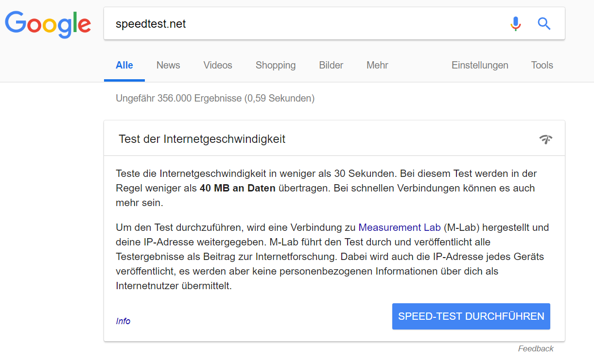
Task: Switch to the Bilder tab
Action: 331,65
